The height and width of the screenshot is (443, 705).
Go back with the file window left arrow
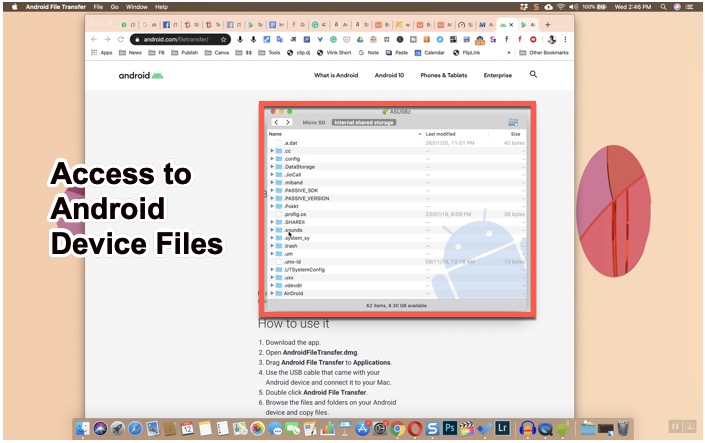(276, 122)
